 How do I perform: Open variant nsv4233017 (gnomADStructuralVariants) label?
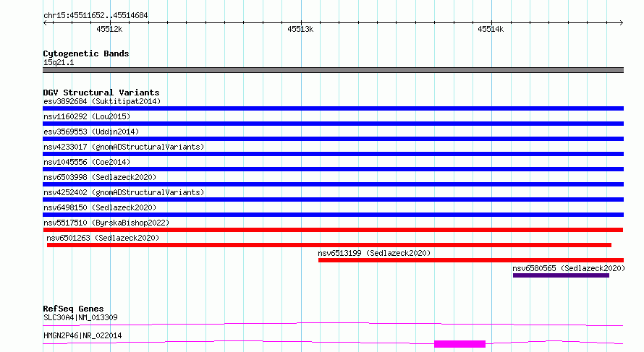pyautogui.click(x=124, y=147)
